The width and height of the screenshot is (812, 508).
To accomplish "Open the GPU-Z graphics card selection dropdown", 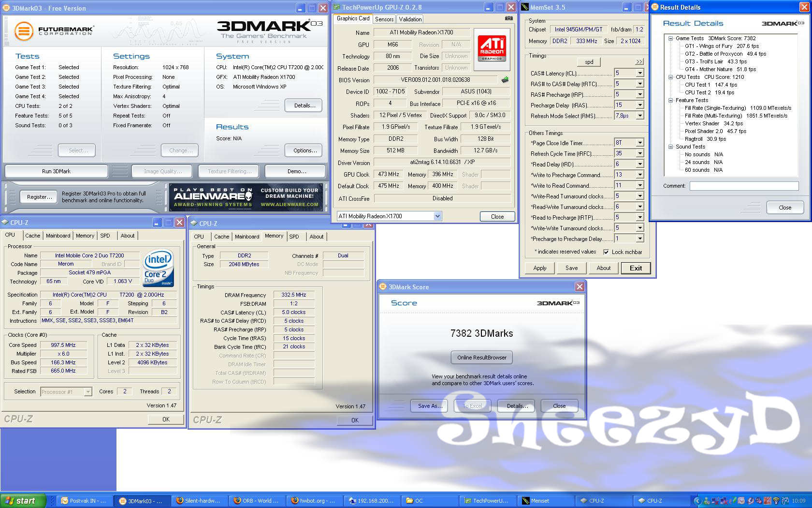I will 437,216.
